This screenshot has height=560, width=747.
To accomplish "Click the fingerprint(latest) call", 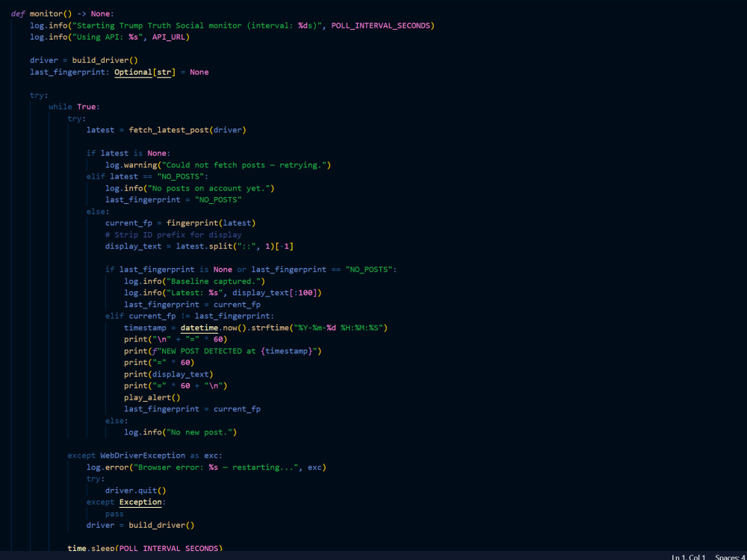I will (211, 223).
